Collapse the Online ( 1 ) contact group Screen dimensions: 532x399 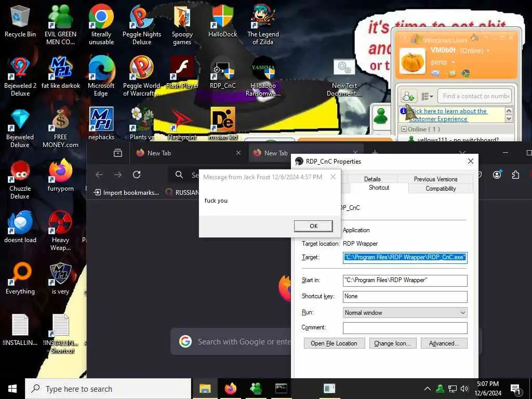(x=403, y=129)
